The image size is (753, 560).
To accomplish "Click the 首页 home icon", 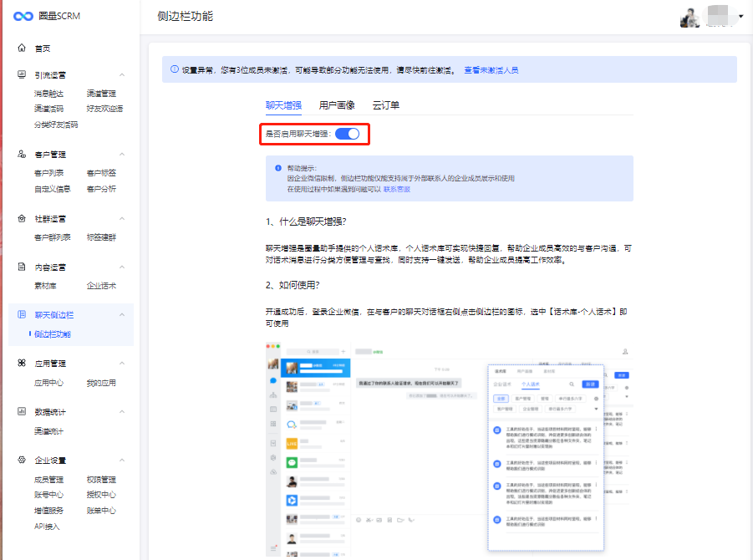I will click(x=22, y=48).
